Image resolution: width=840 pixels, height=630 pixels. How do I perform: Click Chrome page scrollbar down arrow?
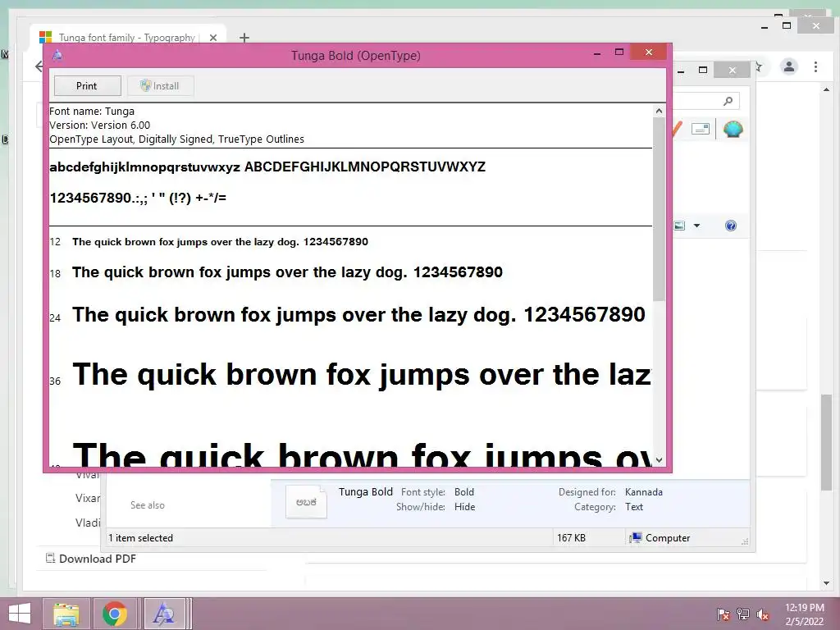click(826, 583)
